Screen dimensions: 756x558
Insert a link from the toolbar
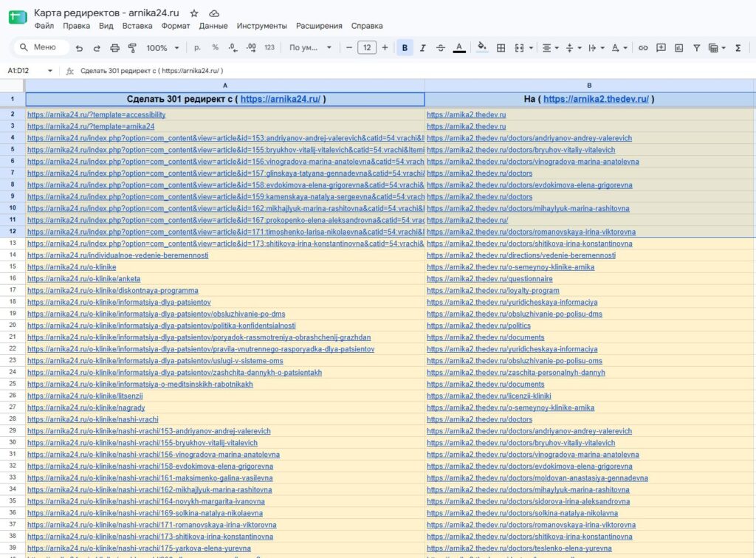point(643,48)
